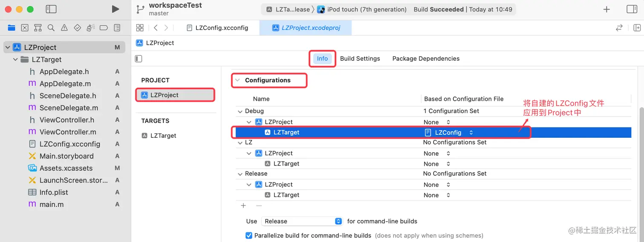This screenshot has width=644, height=242.
Task: Open the Find navigator magnifier icon
Action: coord(51,28)
